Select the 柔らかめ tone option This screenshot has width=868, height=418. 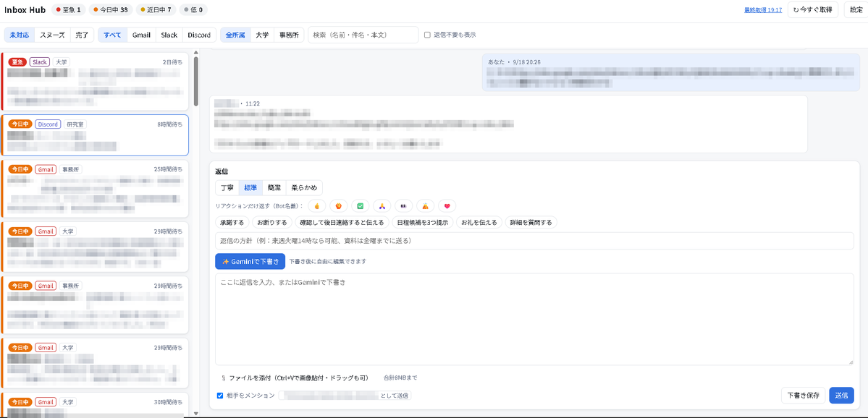[304, 187]
